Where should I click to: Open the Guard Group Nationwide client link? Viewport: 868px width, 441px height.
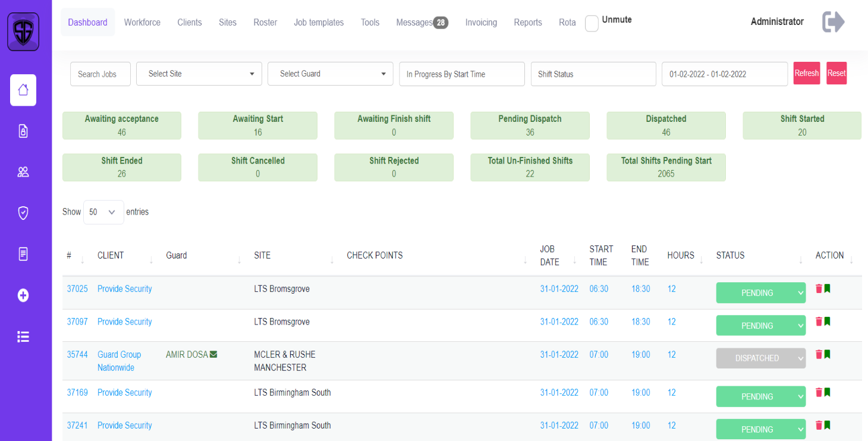pos(119,361)
